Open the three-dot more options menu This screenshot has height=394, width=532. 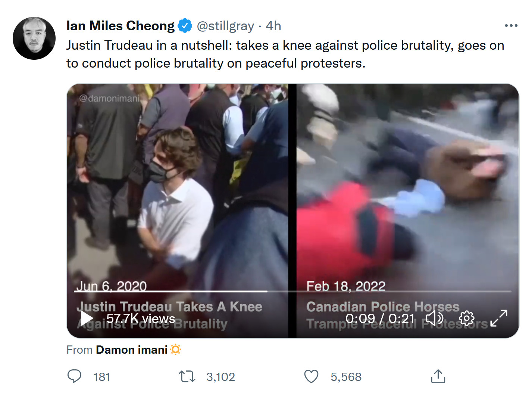pos(511,26)
